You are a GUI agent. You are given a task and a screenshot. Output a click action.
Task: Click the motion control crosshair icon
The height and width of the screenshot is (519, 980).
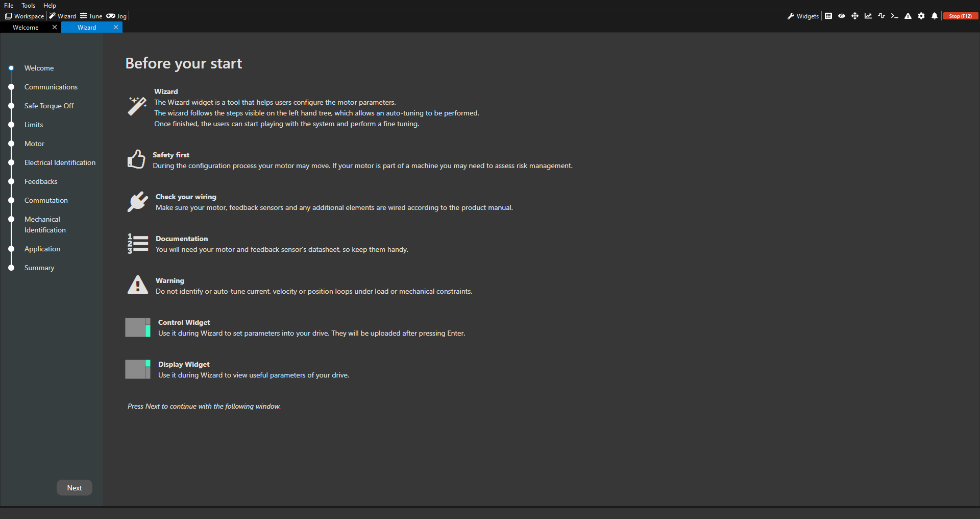click(x=855, y=16)
